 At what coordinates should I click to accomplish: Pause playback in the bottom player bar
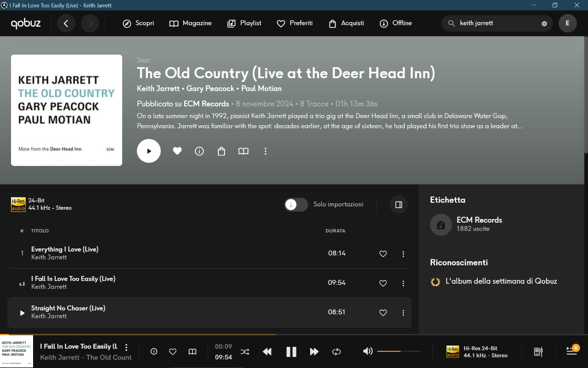pos(291,352)
